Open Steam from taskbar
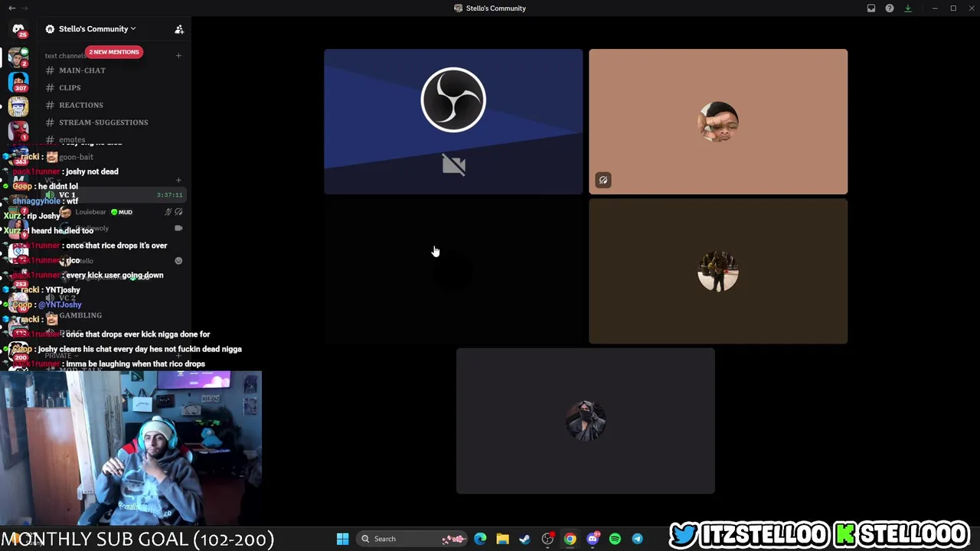The height and width of the screenshot is (551, 980). coord(524,539)
